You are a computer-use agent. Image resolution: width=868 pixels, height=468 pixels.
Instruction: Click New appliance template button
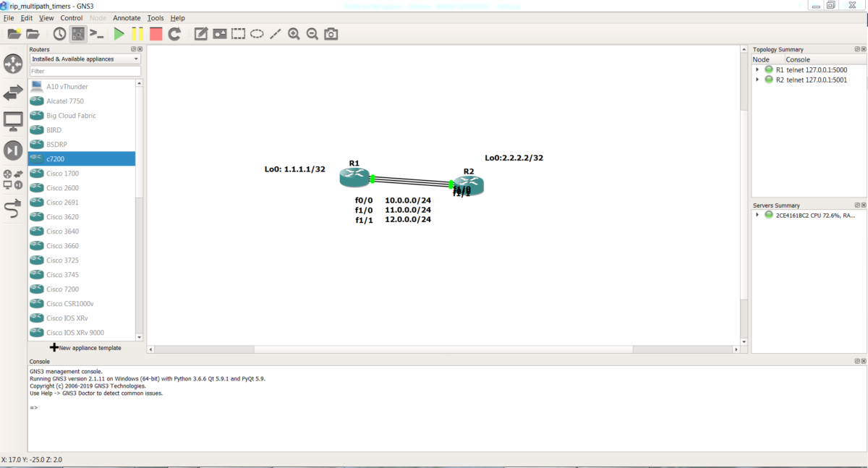(85, 348)
